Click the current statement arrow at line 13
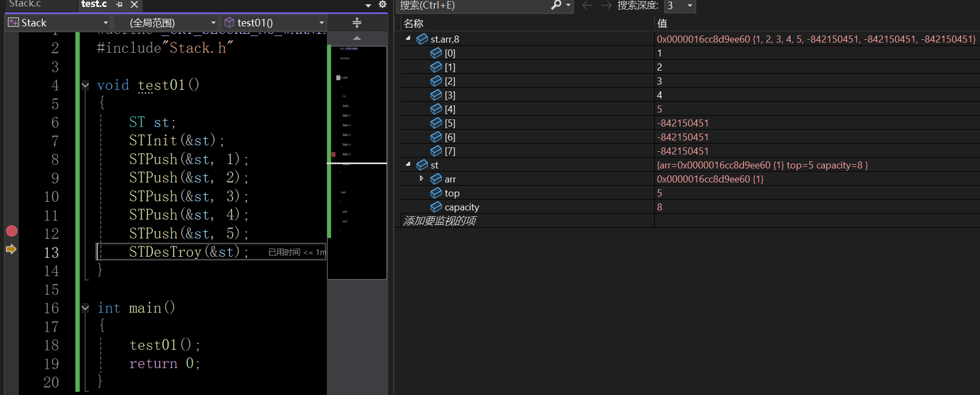This screenshot has width=980, height=395. (x=11, y=249)
